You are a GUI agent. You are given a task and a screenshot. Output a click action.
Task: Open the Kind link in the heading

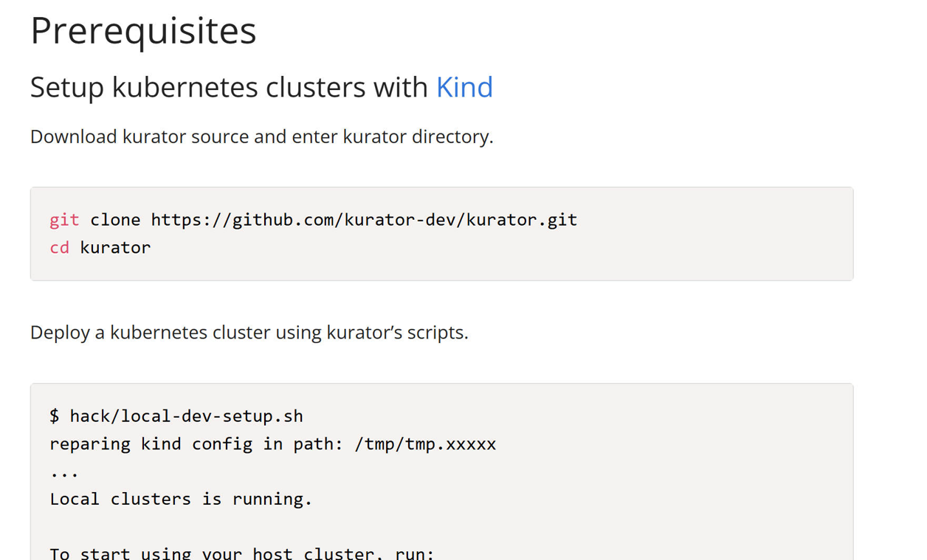coord(464,87)
